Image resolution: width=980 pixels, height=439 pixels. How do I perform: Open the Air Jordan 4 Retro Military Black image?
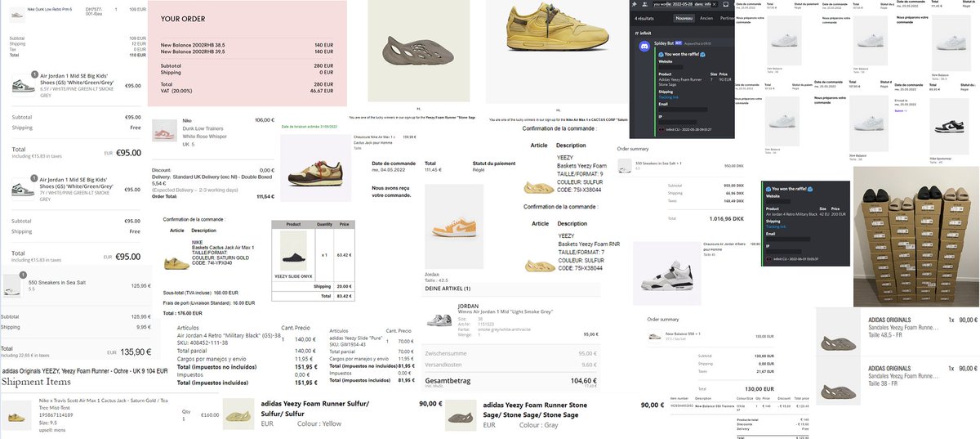(x=666, y=273)
